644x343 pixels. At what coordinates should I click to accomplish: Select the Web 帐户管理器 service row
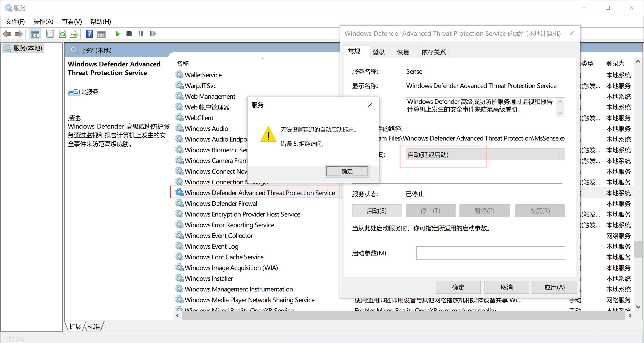pyautogui.click(x=207, y=107)
